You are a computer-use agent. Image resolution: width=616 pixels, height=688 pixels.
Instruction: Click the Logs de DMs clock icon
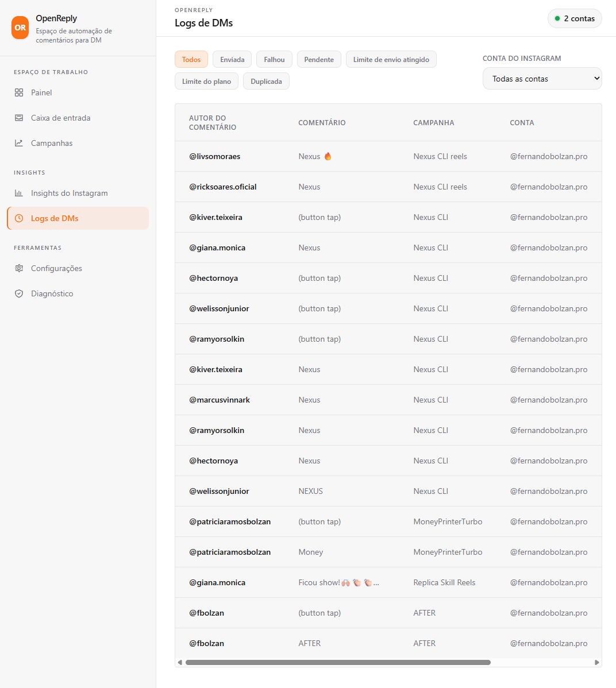tap(19, 218)
